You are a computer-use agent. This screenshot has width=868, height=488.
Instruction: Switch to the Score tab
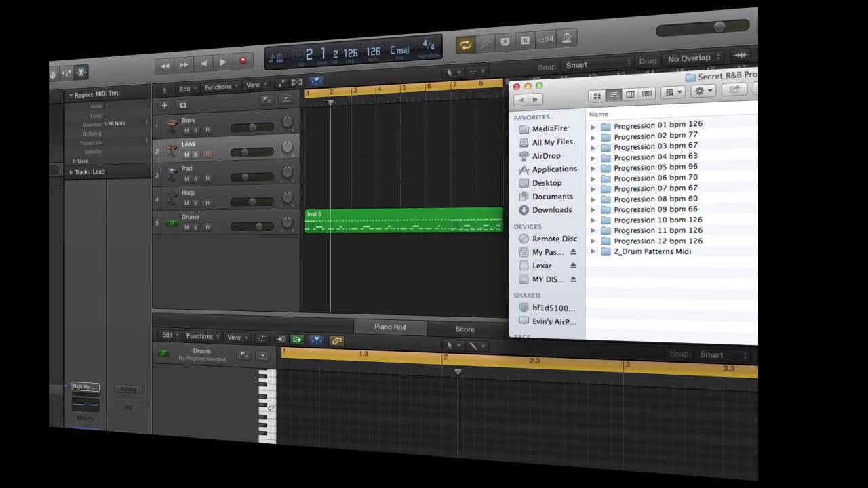[x=465, y=329]
